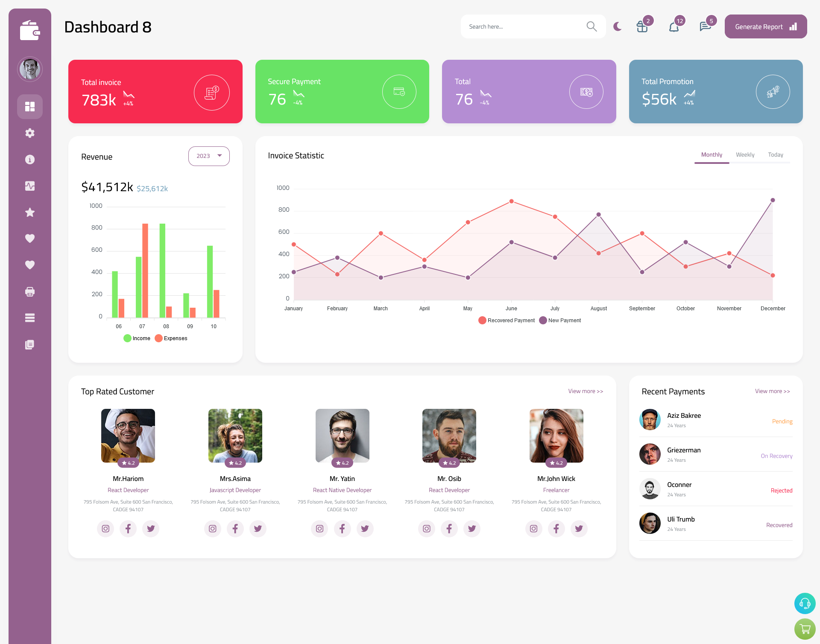This screenshot has height=644, width=820.
Task: Open notifications bell icon
Action: (674, 26)
